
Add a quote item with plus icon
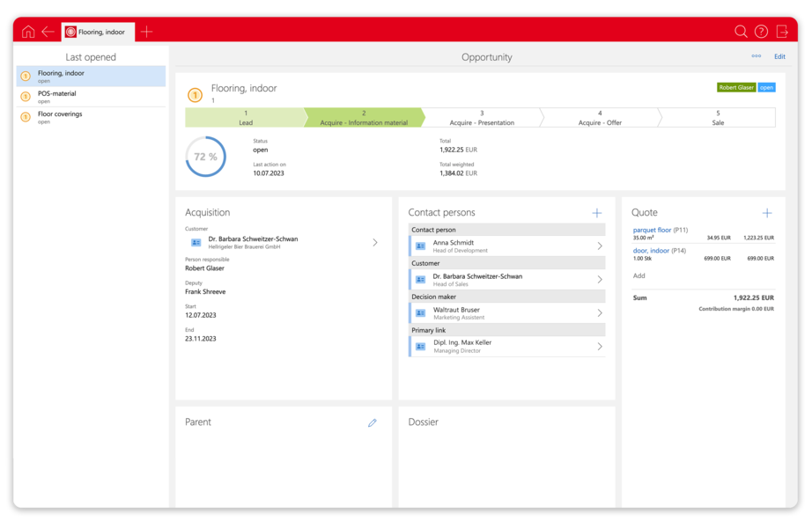coord(767,213)
